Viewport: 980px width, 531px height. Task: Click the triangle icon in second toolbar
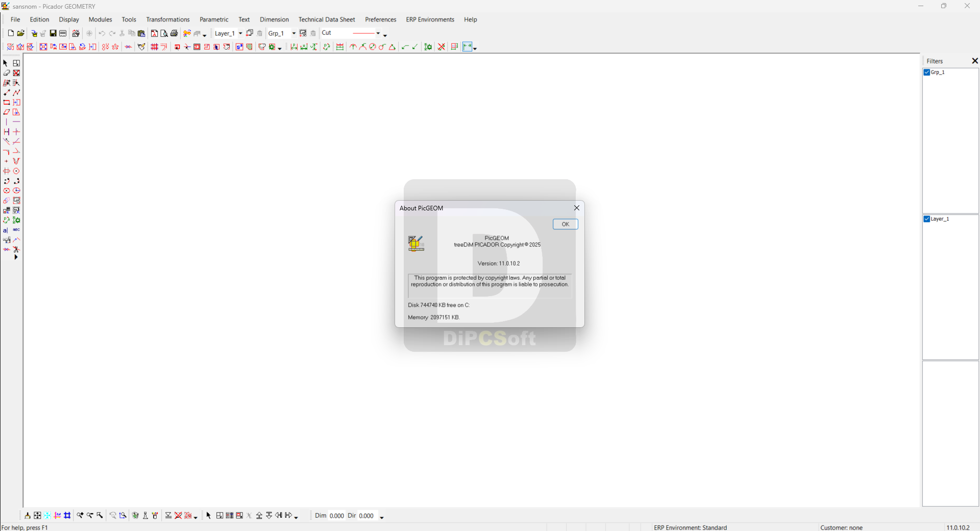(x=392, y=47)
